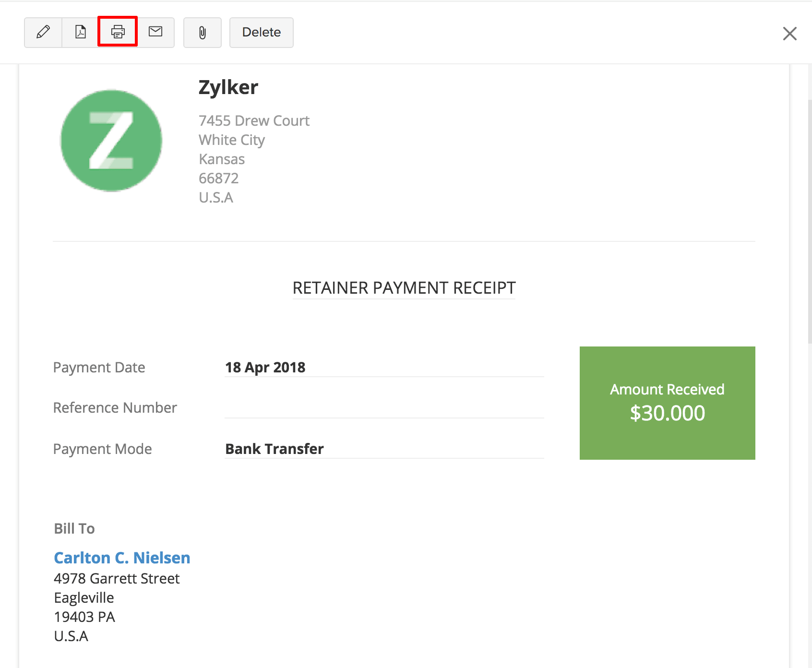Viewport: 812px width, 668px height.
Task: Click the printer icon highlighted in red
Action: 118,32
